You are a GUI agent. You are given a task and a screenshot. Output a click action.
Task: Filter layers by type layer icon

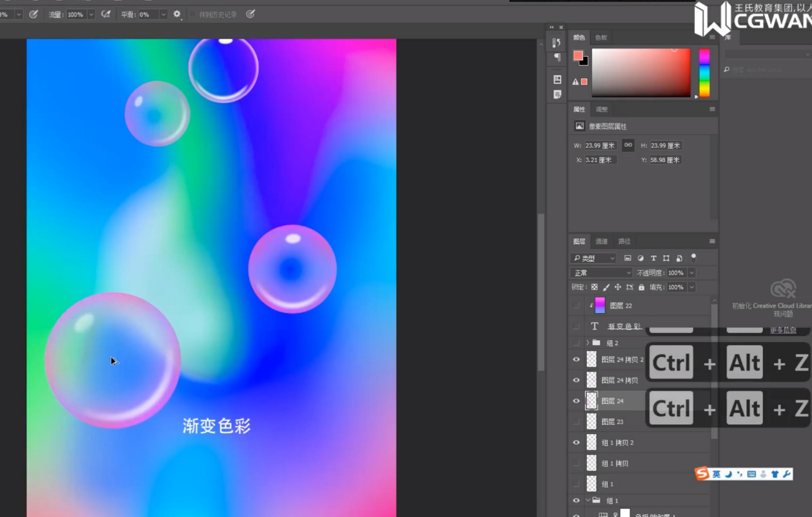pos(654,258)
